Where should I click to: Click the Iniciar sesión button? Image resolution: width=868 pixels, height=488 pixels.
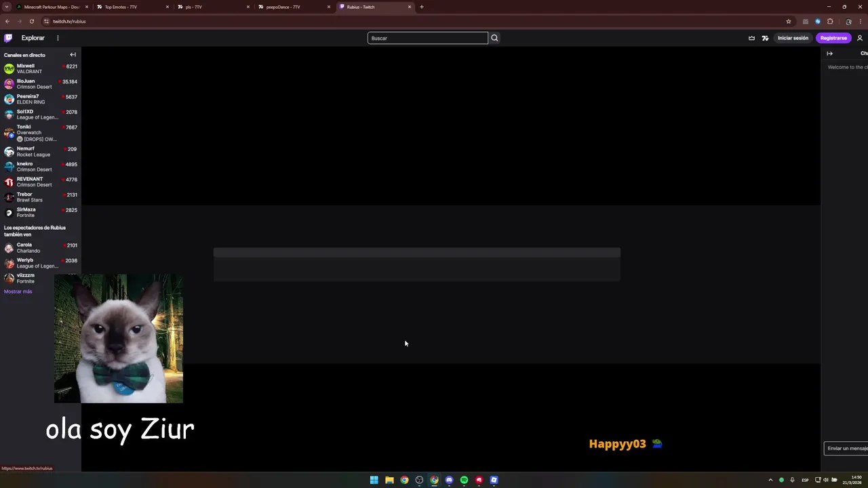click(x=793, y=38)
